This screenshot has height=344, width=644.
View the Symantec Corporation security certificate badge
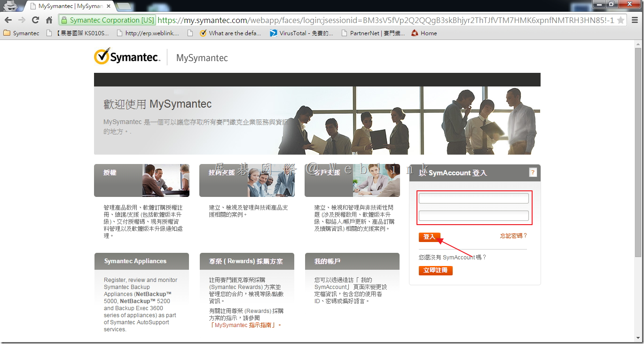[108, 20]
